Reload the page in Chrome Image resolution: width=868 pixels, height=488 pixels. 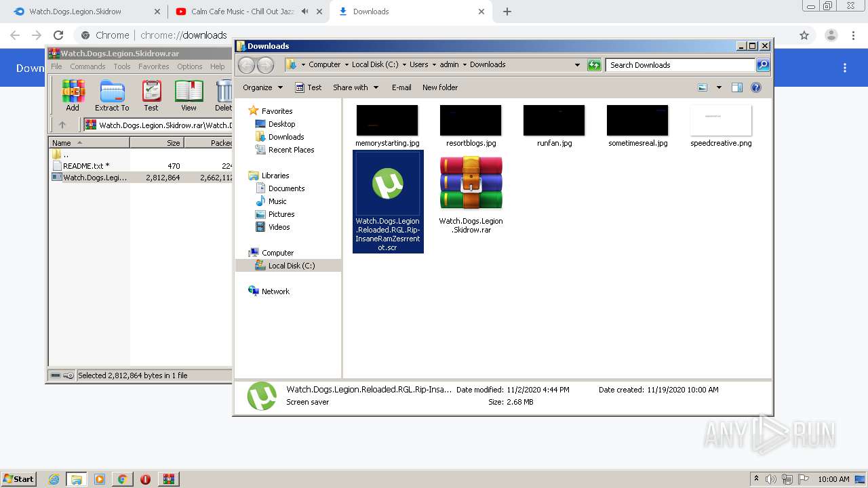pos(58,35)
